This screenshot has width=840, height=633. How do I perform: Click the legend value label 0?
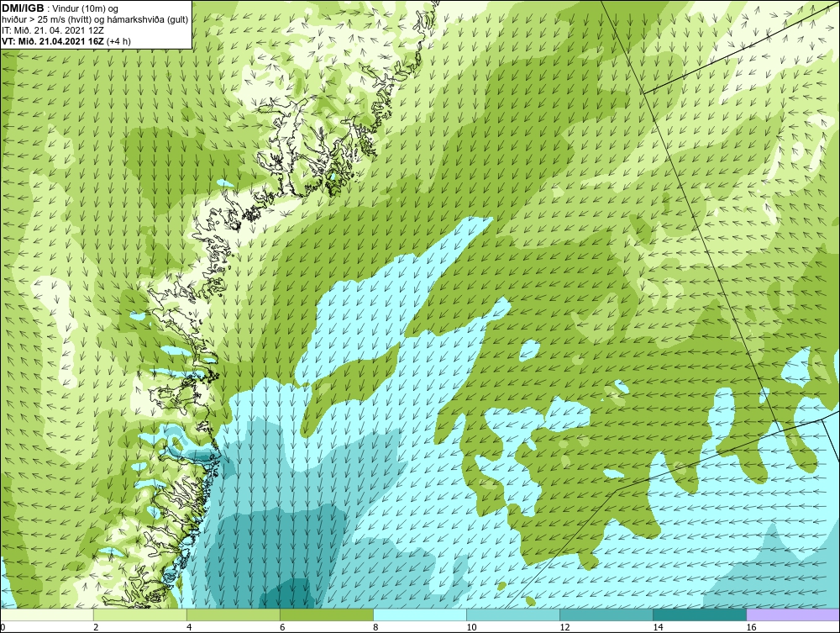point(3,628)
